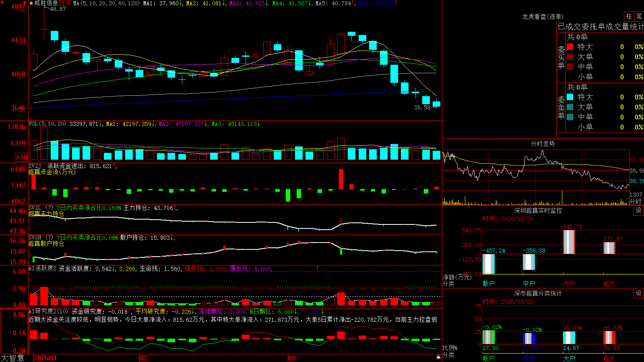Screen dimensions: 644x362
Task: Open 设 settings for 深圳超赢实时监控
Action: (639, 210)
